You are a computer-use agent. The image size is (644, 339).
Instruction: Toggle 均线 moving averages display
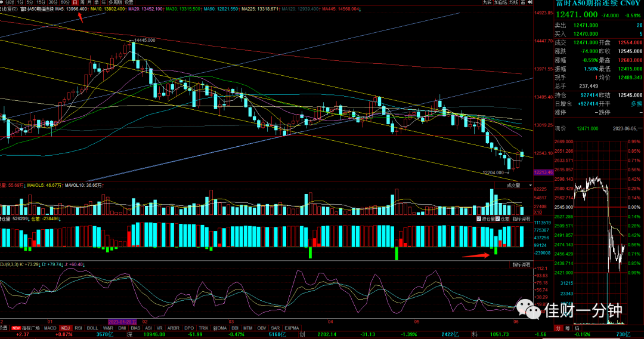[x=514, y=2]
